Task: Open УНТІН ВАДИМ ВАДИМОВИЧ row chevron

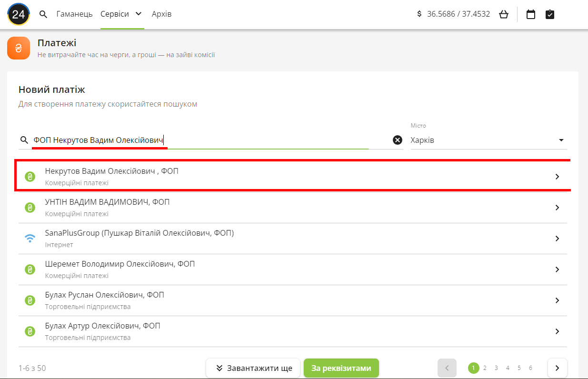Action: click(557, 208)
